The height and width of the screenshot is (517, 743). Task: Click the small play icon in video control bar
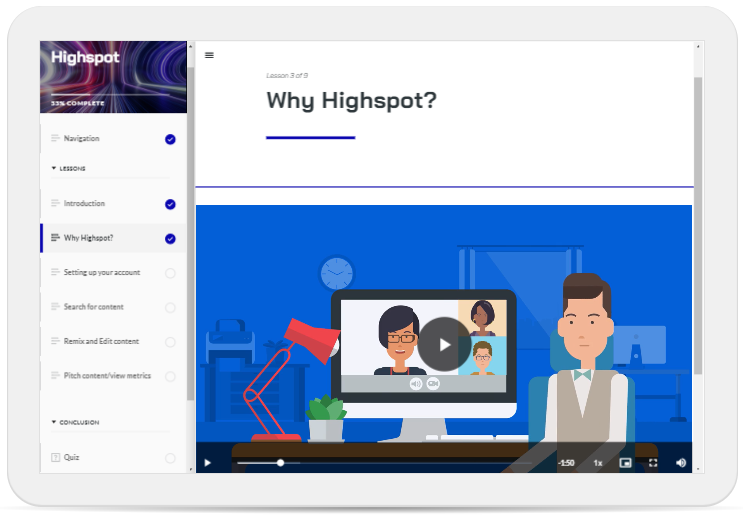tap(207, 463)
